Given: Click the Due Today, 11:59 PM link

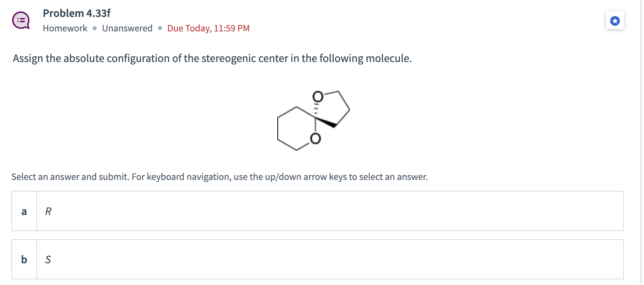Looking at the screenshot, I should tap(208, 28).
